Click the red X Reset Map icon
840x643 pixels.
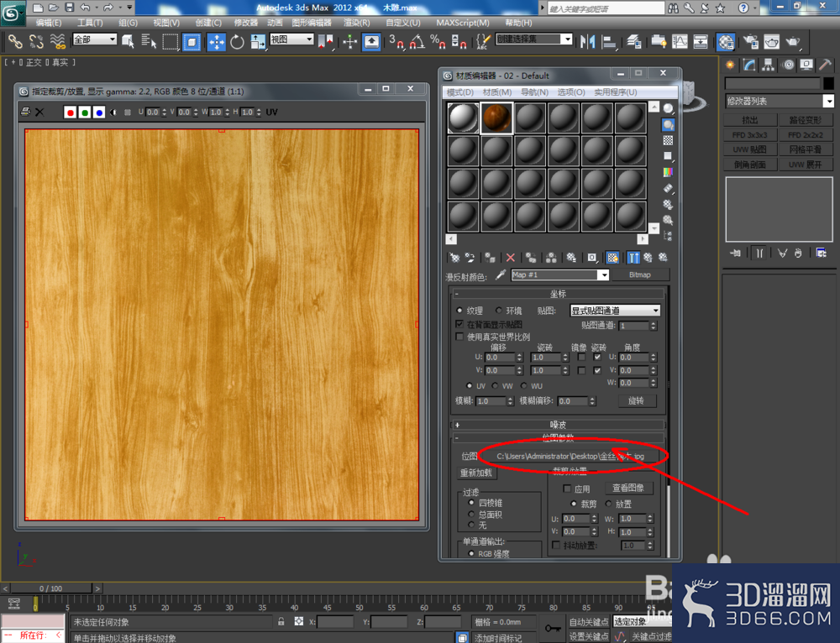pos(510,258)
